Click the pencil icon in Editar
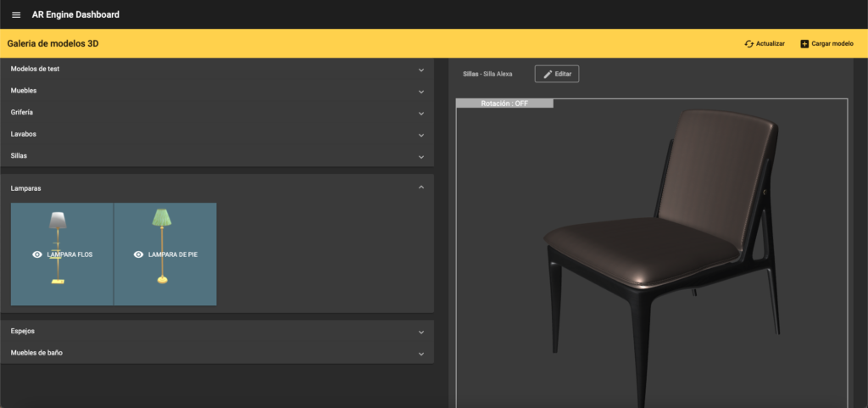Viewport: 868px width, 408px height. pyautogui.click(x=548, y=75)
